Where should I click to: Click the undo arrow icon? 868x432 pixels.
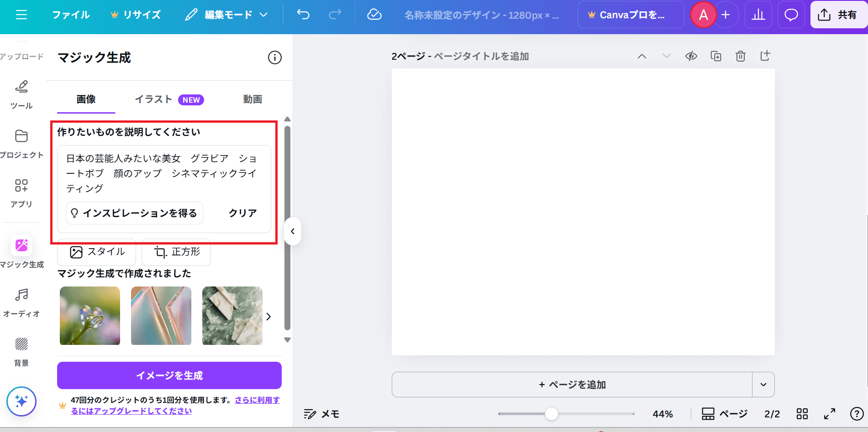pos(303,15)
